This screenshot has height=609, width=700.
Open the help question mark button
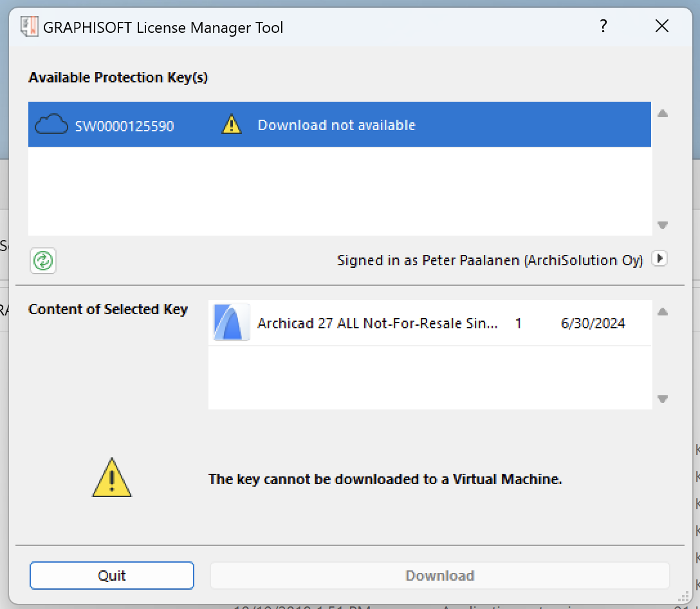click(603, 26)
